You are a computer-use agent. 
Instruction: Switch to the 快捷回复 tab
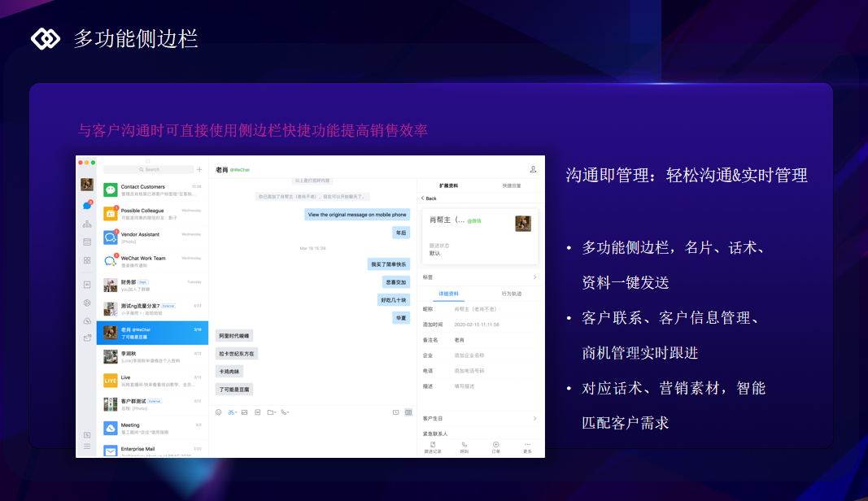click(x=512, y=185)
